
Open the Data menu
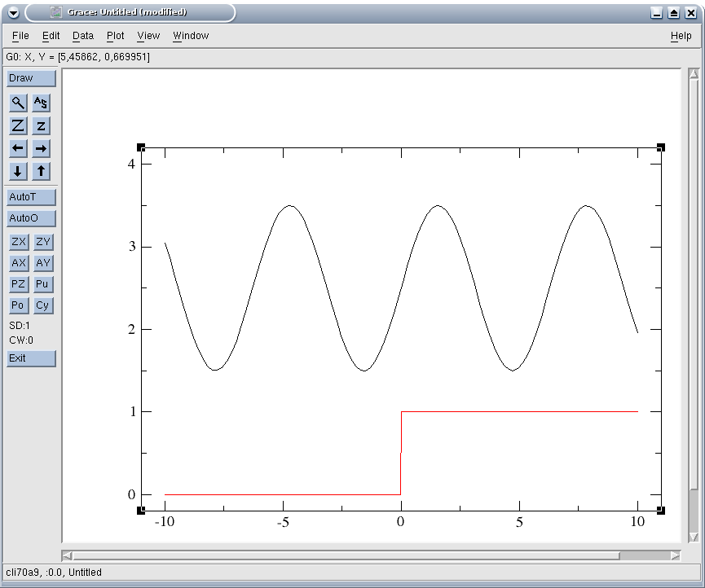tap(83, 36)
